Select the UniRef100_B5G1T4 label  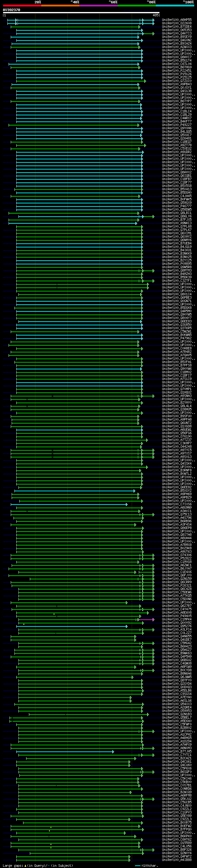pos(177,61)
